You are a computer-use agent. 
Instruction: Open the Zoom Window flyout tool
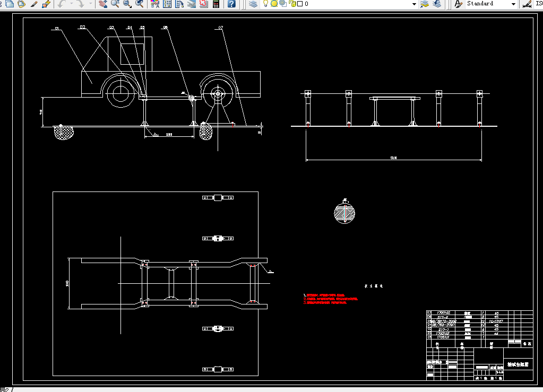127,4
